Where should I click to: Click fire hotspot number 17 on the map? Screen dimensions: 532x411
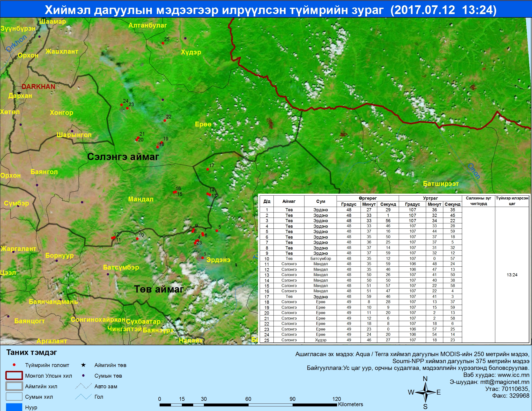point(207,169)
